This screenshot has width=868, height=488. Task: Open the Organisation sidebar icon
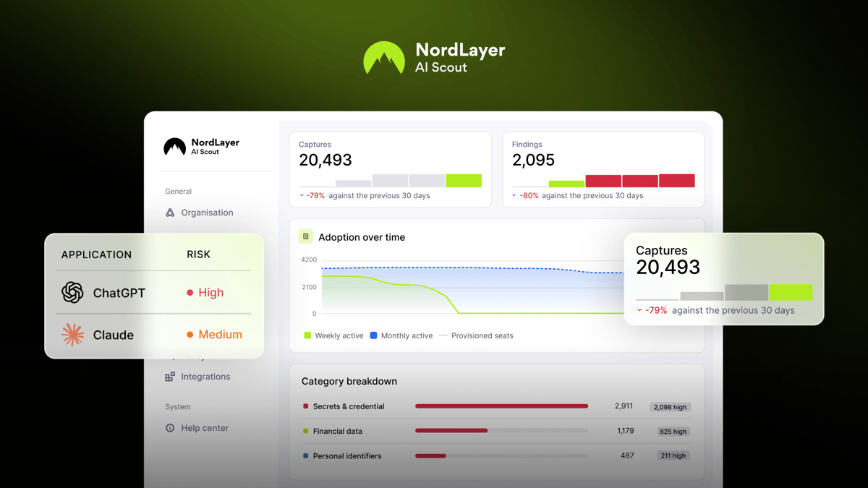170,213
